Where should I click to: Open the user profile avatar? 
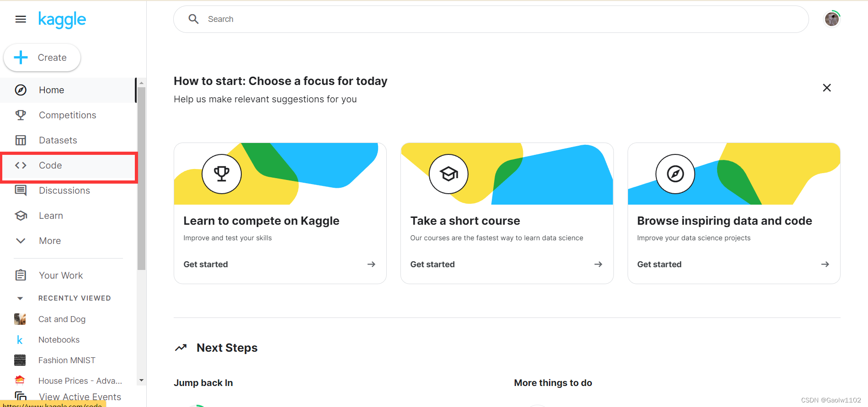[832, 19]
